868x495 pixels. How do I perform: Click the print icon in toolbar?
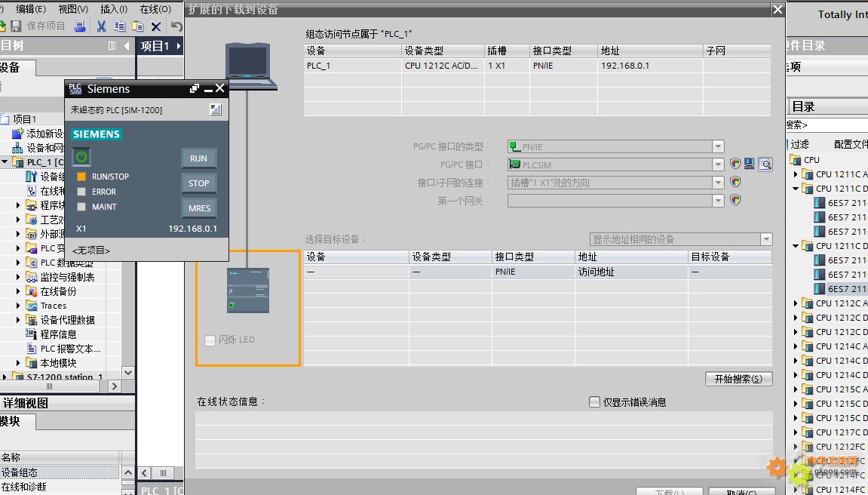tap(79, 26)
